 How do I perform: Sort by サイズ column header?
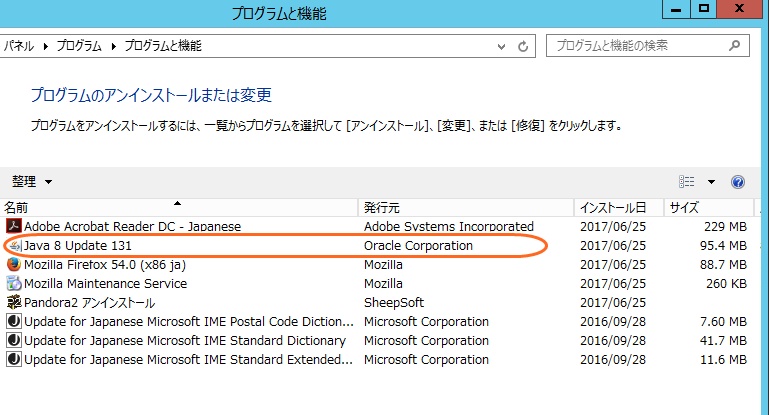pos(709,208)
